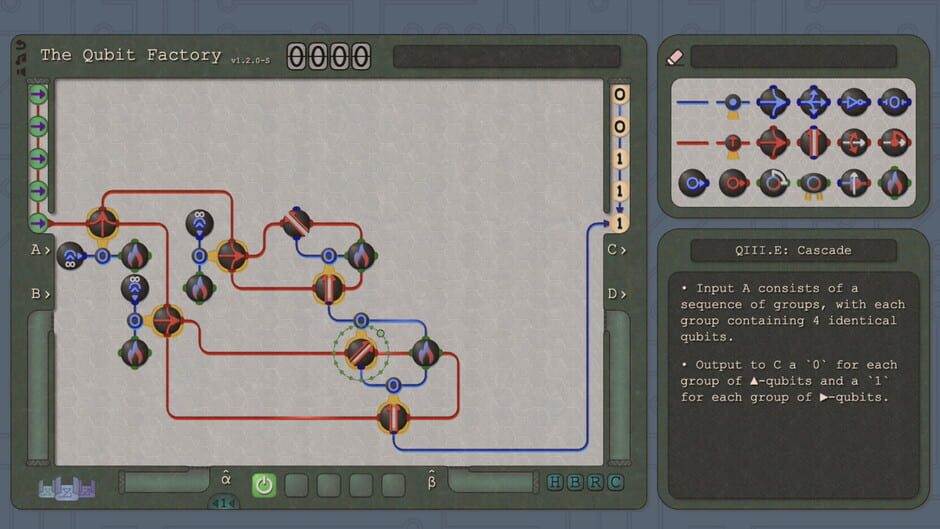Choose the blue three-way splitter gate
This screenshot has height=529, width=940.
814,102
